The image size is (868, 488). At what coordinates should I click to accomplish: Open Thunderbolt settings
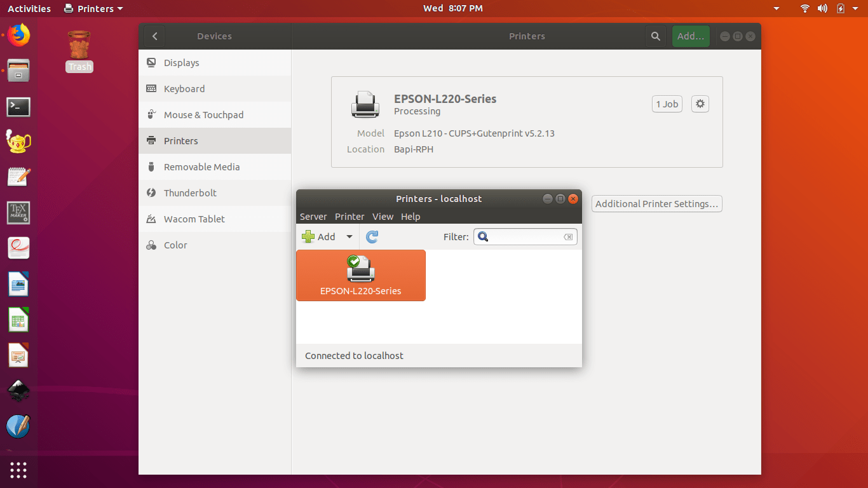coord(215,193)
